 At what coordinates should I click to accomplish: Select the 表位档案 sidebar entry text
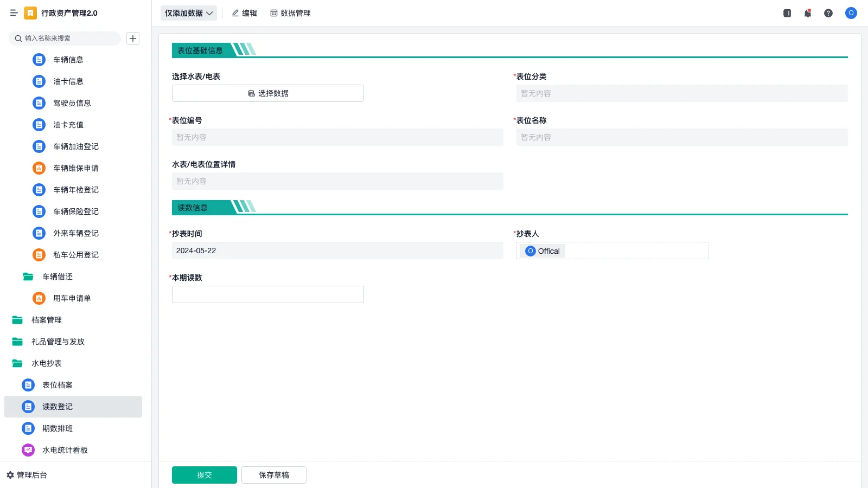pos(58,385)
